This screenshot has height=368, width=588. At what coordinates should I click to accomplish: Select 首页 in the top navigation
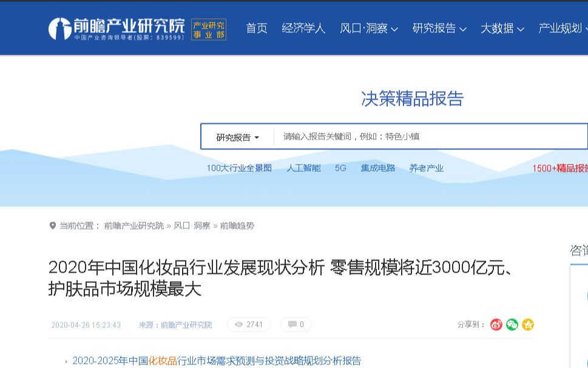(255, 29)
